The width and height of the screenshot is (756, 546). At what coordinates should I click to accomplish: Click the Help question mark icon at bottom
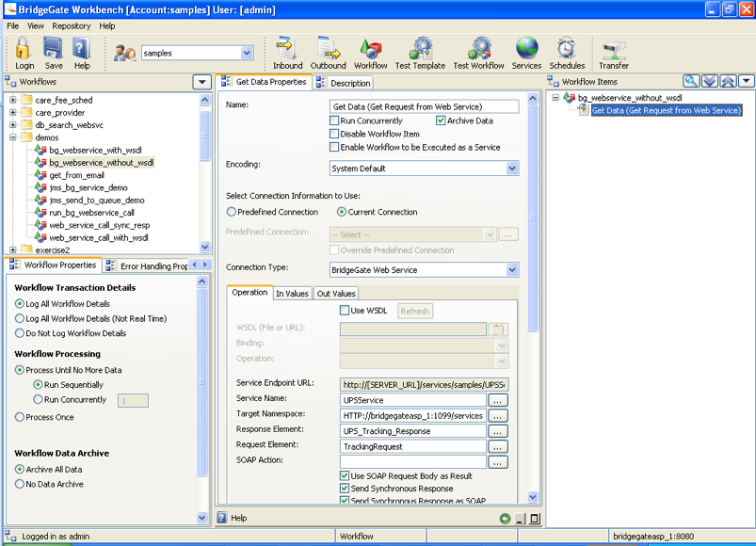point(222,518)
